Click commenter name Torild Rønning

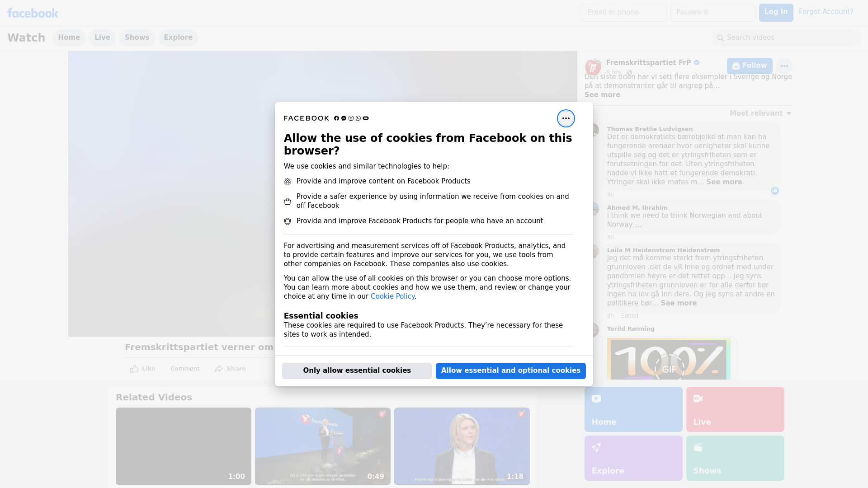click(x=631, y=329)
